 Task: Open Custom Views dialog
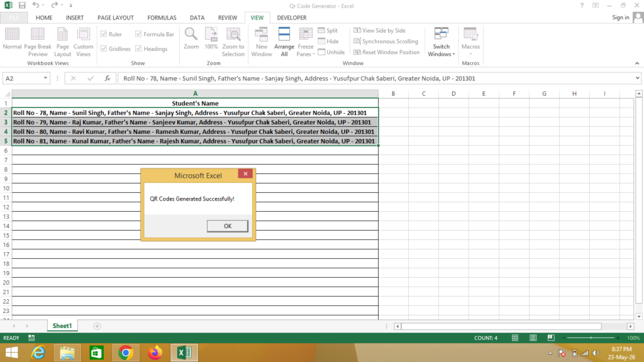(x=84, y=42)
